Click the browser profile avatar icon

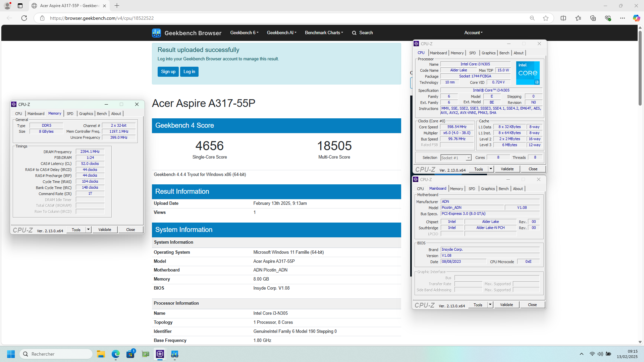pos(7,6)
